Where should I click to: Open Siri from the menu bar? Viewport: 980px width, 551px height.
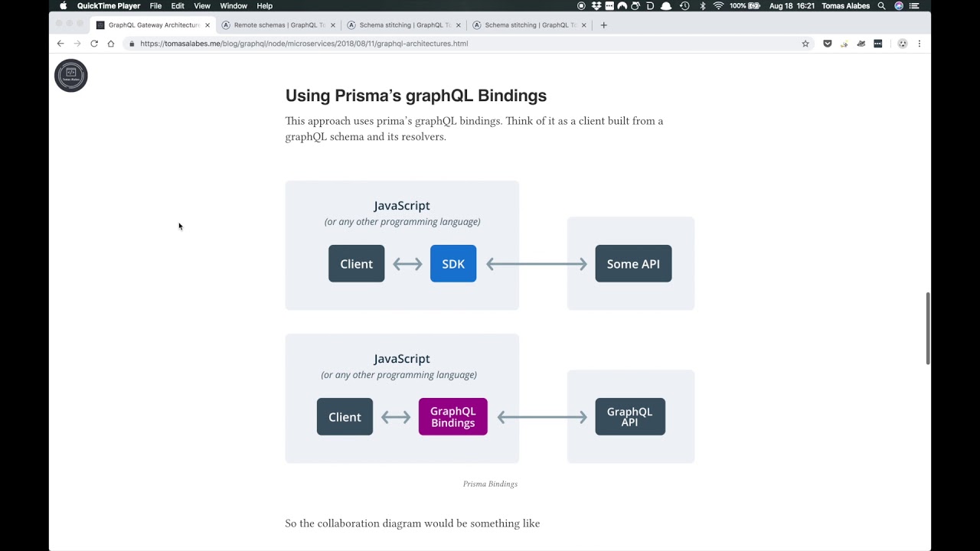point(899,5)
